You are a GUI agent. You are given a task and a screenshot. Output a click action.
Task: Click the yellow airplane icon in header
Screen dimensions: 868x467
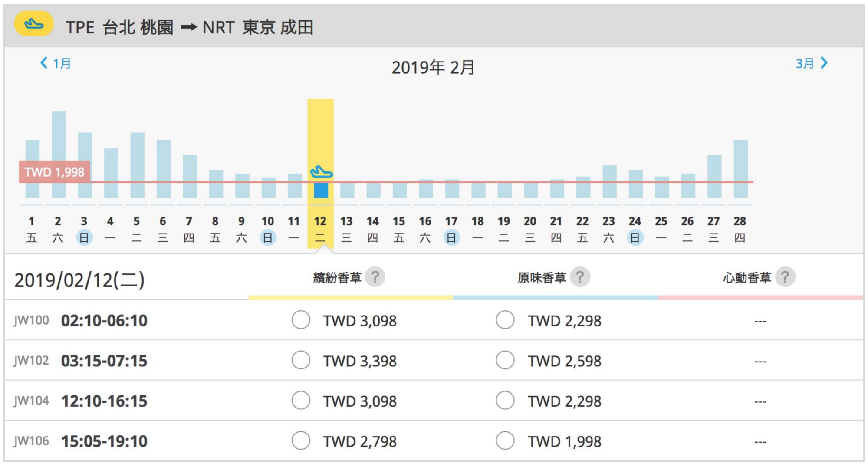click(x=34, y=24)
